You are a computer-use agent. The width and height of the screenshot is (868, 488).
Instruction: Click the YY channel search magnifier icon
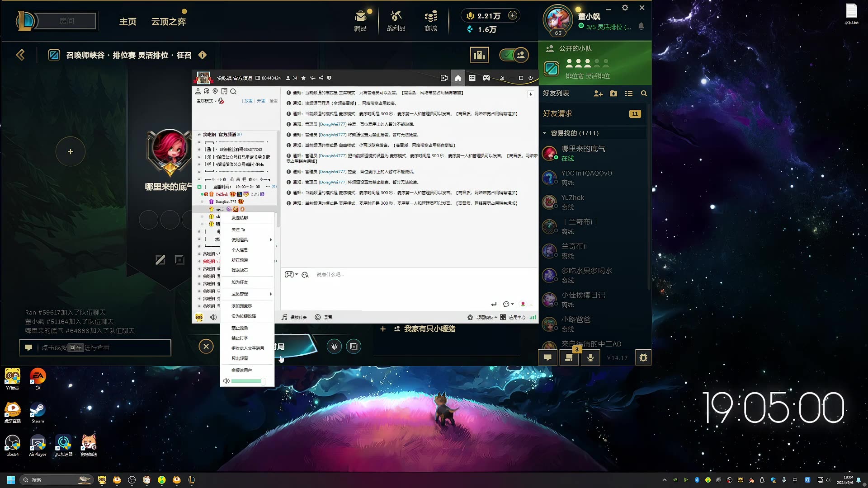(233, 91)
